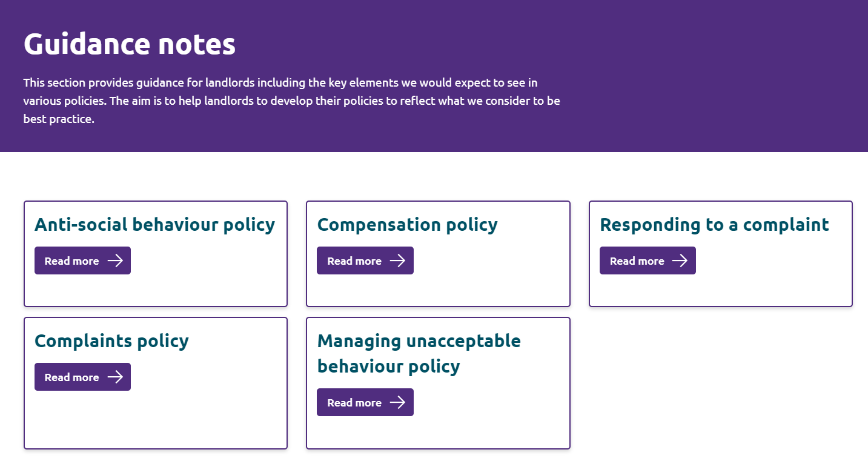This screenshot has height=461, width=868.
Task: Open the Managing unacceptable behaviour policy title link
Action: click(419, 353)
